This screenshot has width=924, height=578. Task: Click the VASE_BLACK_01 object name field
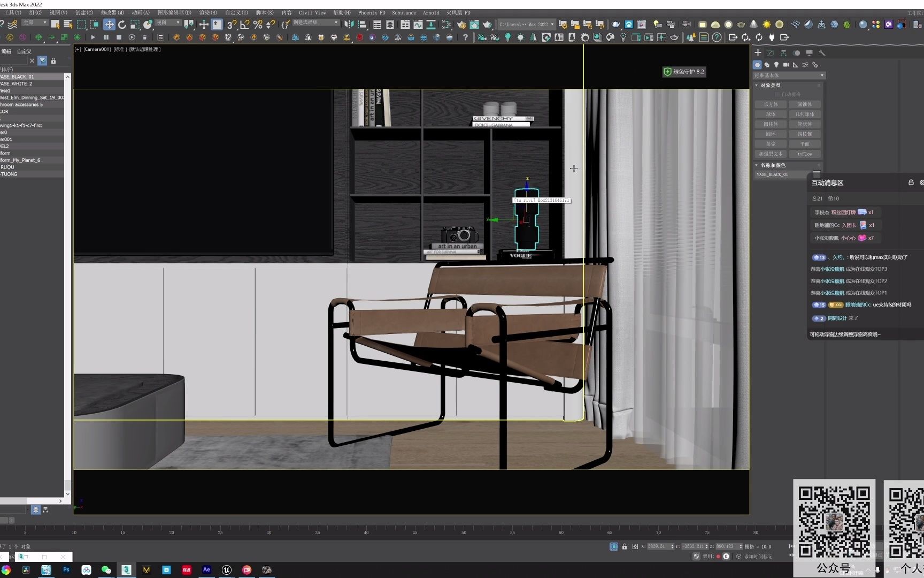pyautogui.click(x=783, y=174)
